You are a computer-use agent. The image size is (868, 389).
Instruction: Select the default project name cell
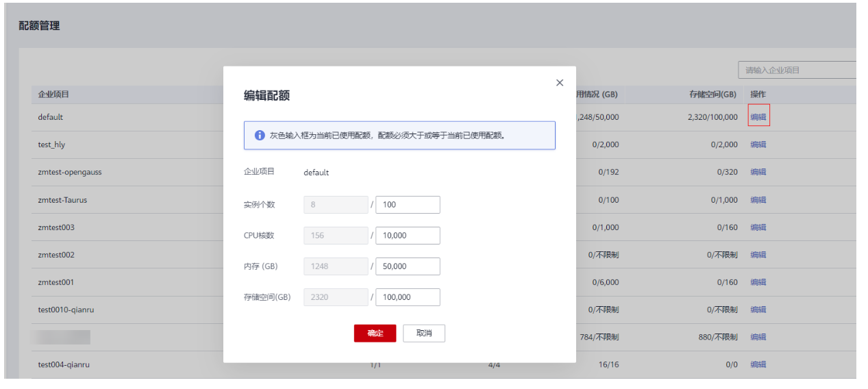coord(50,117)
